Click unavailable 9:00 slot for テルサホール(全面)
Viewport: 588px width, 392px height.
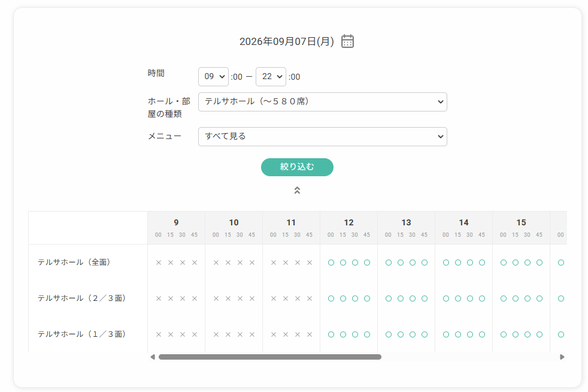[x=159, y=263]
